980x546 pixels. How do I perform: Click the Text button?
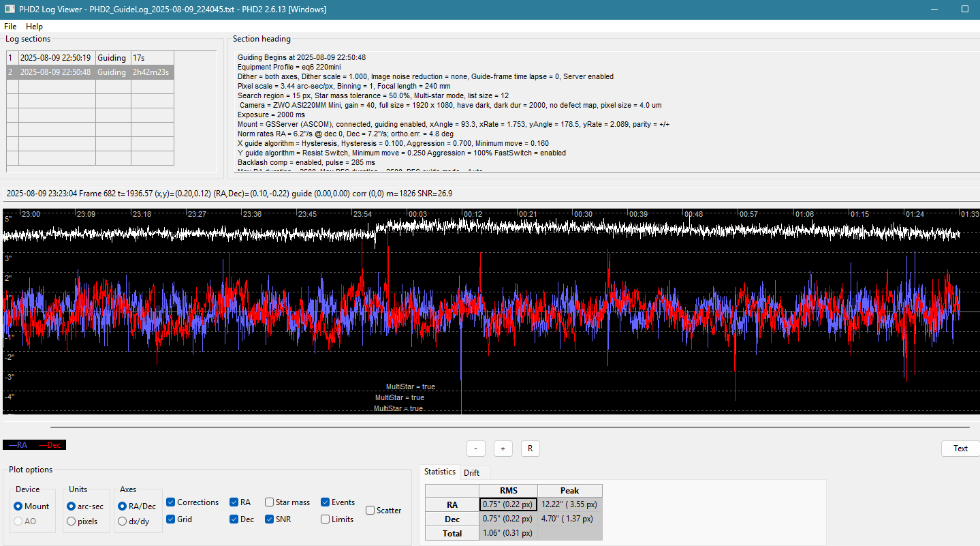pos(960,449)
